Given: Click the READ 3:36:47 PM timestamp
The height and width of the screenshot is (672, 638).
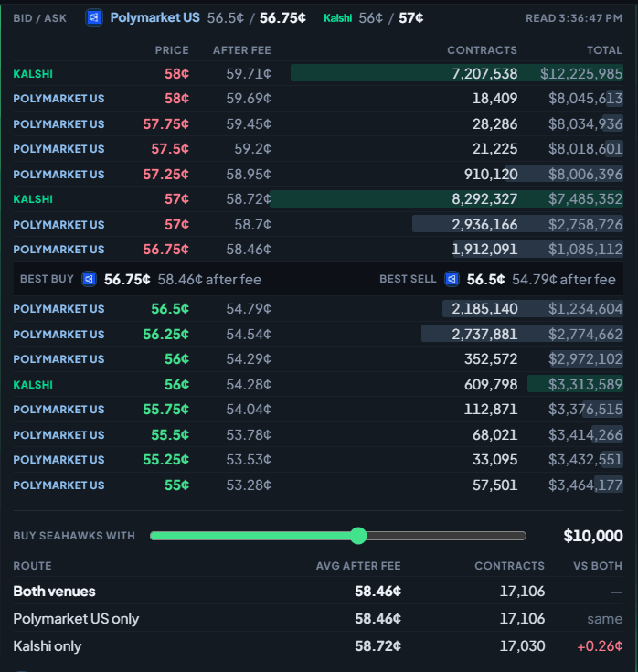Looking at the screenshot, I should coord(574,18).
